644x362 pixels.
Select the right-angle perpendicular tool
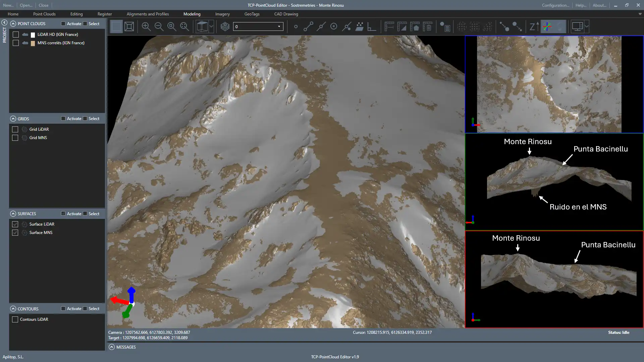[372, 26]
